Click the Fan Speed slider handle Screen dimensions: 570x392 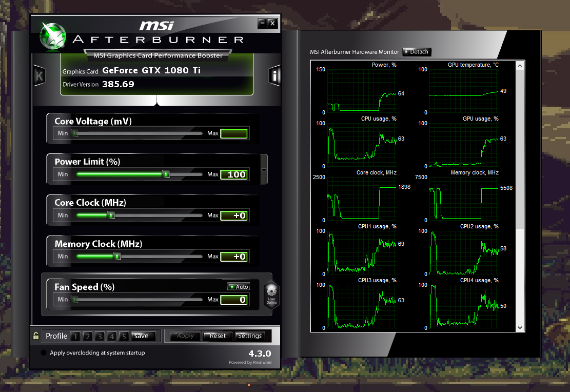75,300
